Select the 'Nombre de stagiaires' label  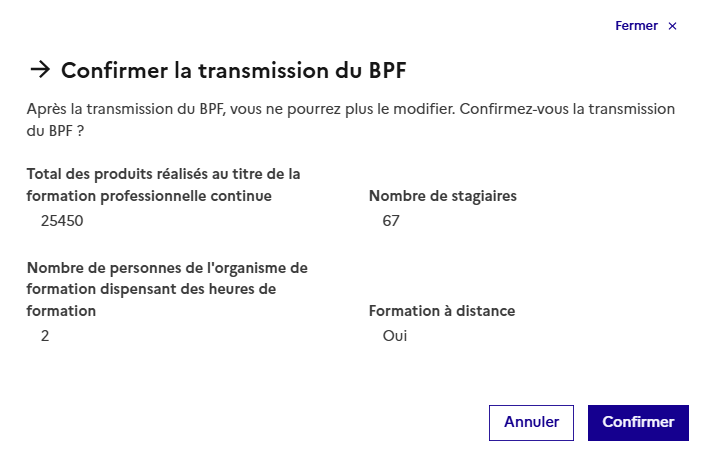click(442, 196)
